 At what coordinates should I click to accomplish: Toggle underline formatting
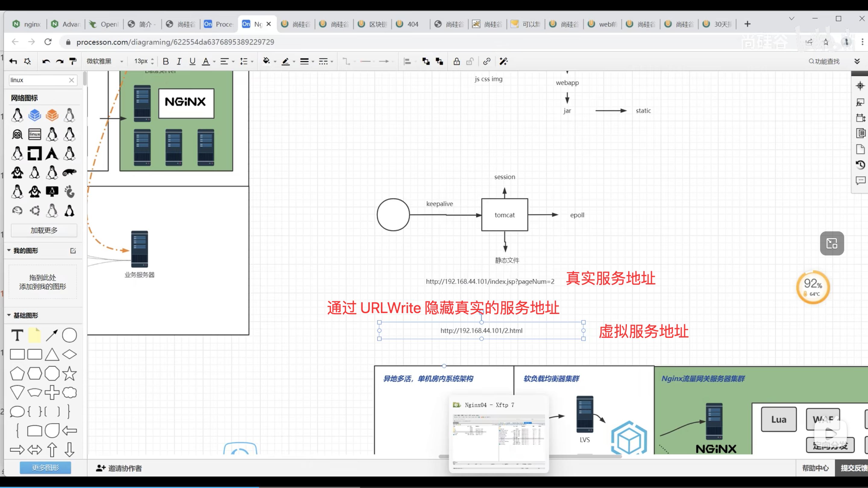click(192, 62)
